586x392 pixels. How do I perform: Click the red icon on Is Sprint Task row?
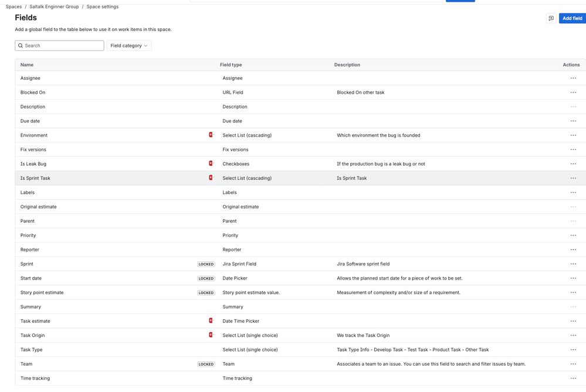pos(211,178)
